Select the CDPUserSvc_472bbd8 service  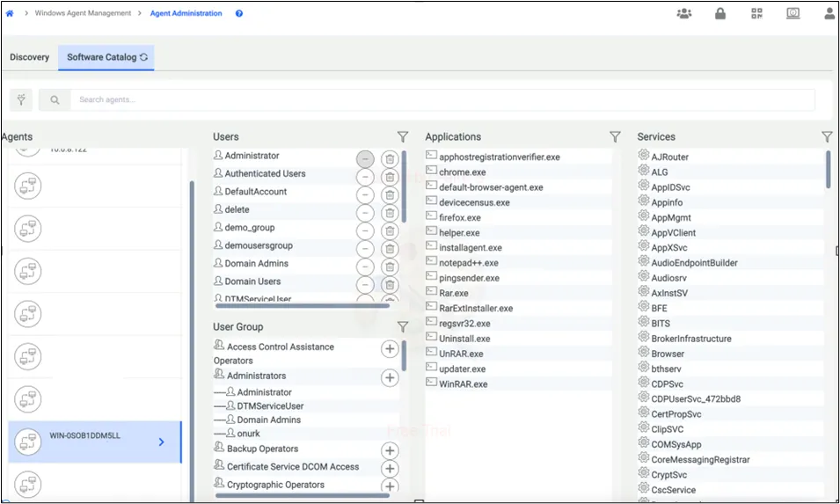[697, 399]
